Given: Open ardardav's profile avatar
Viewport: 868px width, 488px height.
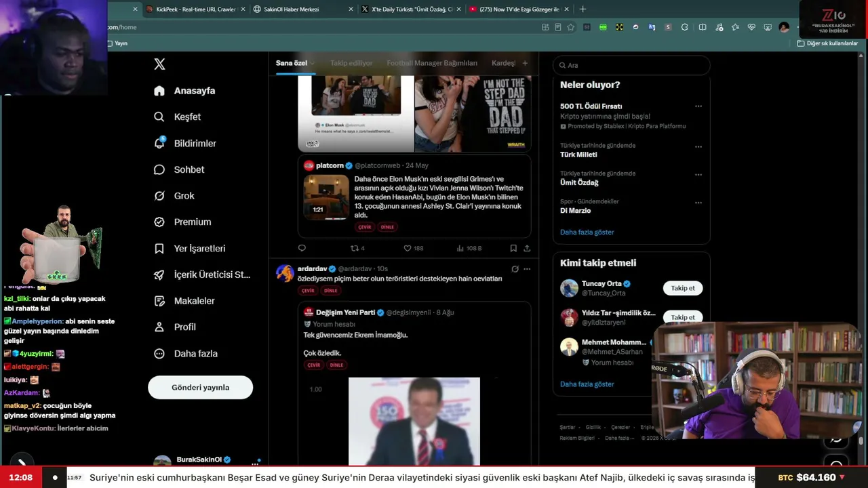Looking at the screenshot, I should 285,273.
